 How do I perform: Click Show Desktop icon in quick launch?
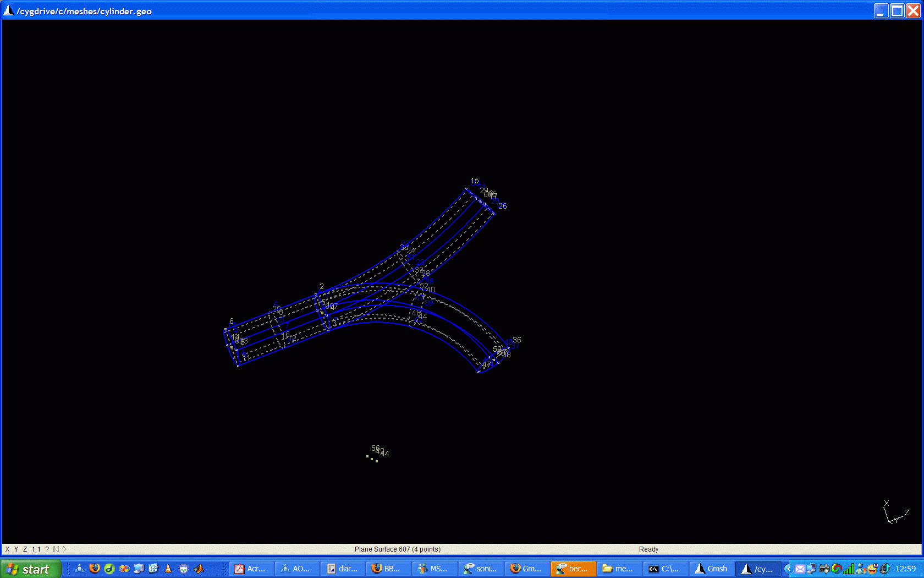point(139,569)
